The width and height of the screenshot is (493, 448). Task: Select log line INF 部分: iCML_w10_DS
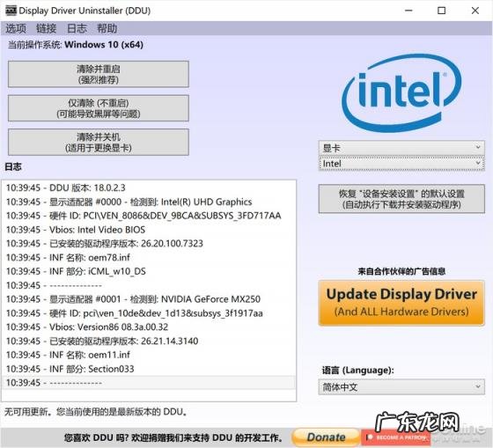pos(149,271)
